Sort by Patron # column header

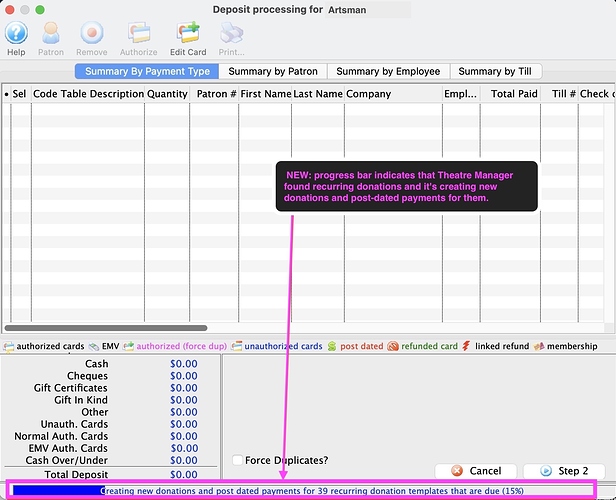tap(216, 94)
